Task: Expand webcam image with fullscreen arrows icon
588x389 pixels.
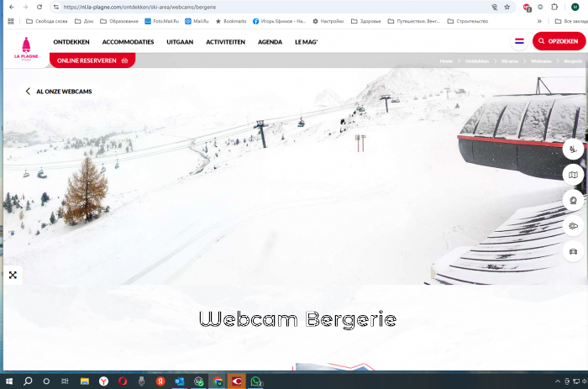Action: 13,275
